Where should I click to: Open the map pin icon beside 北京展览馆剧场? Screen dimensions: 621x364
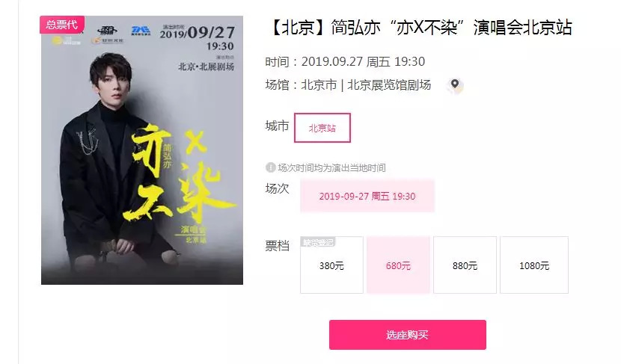(455, 85)
